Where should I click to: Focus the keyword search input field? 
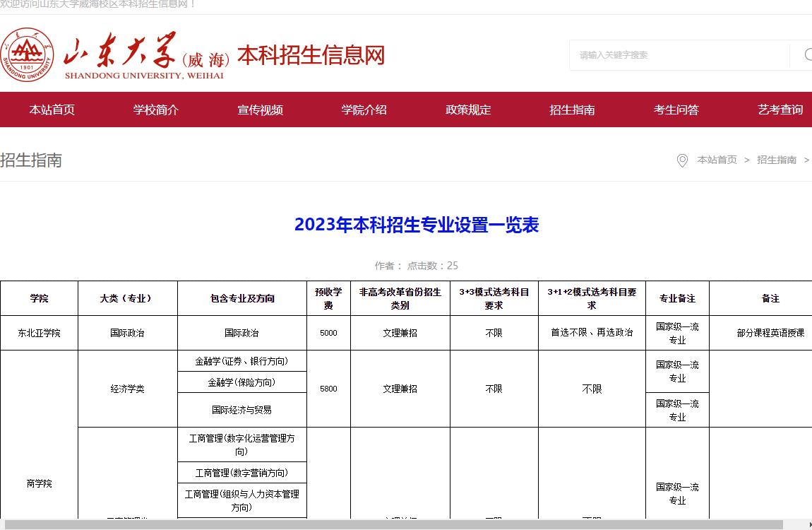coord(678,55)
